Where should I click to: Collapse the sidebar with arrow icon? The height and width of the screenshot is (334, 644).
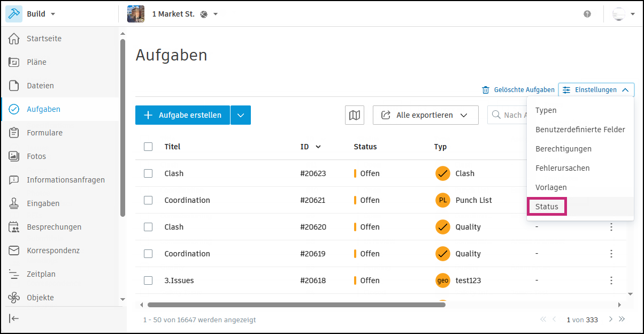click(x=14, y=319)
